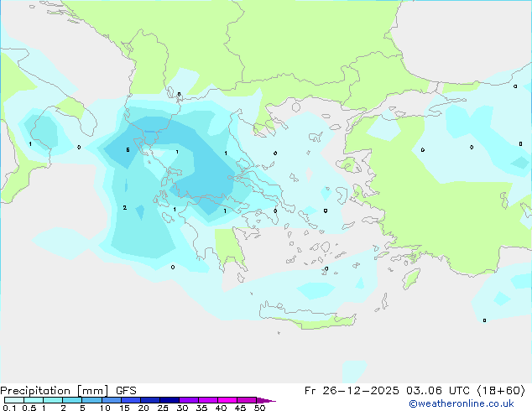The image size is (532, 411).
Task: Open the weatheronline.co.uk copyright link
Action: pos(462,403)
